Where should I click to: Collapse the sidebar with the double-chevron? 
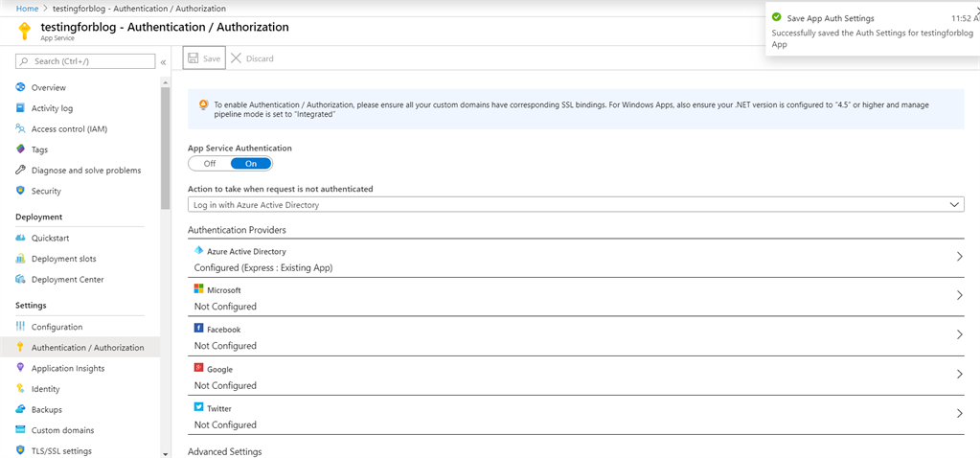pyautogui.click(x=163, y=61)
